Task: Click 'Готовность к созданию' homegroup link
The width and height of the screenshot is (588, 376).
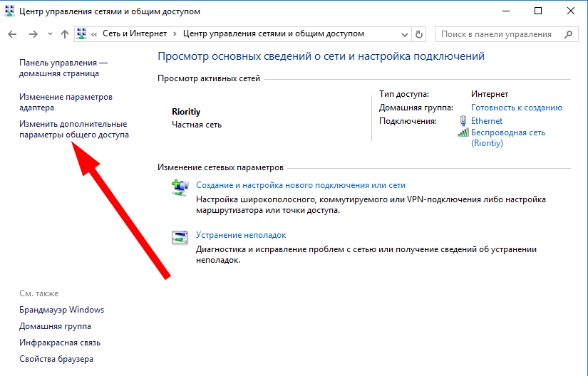Action: 517,108
